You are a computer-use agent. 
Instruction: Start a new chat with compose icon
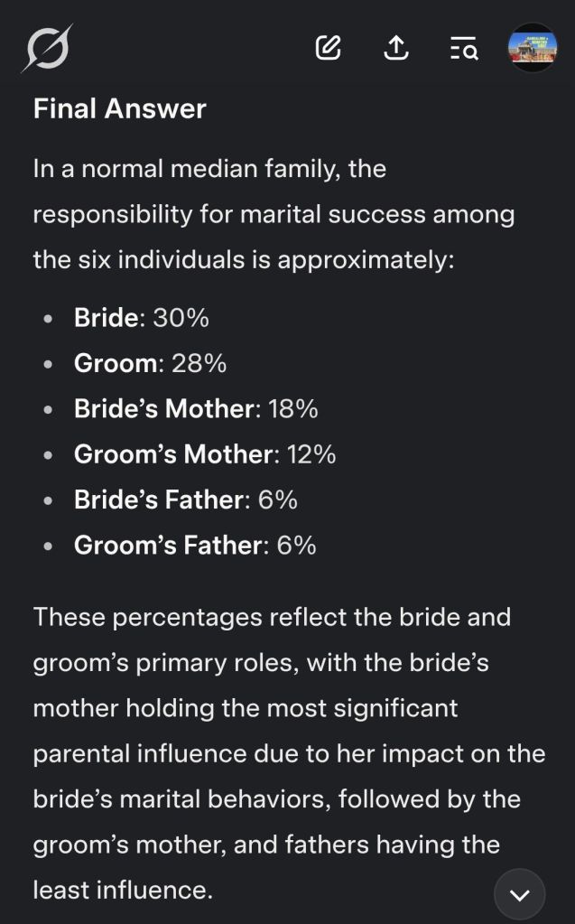pyautogui.click(x=329, y=48)
